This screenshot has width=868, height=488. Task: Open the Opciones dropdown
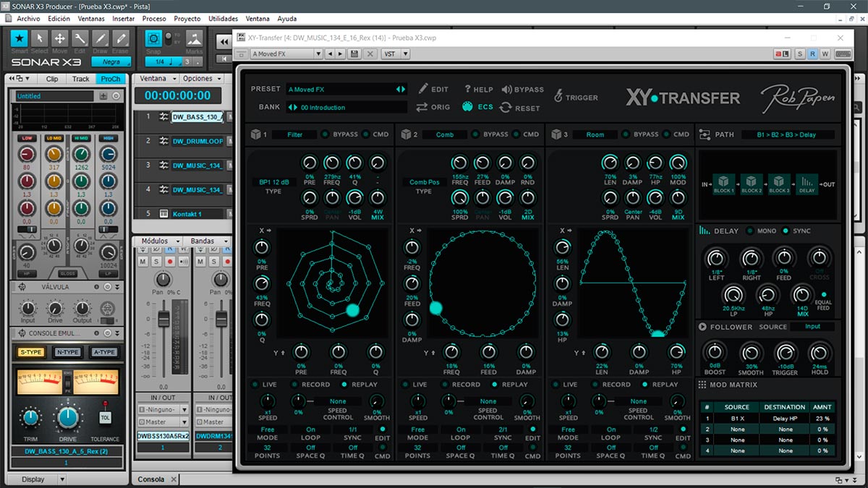click(x=202, y=79)
